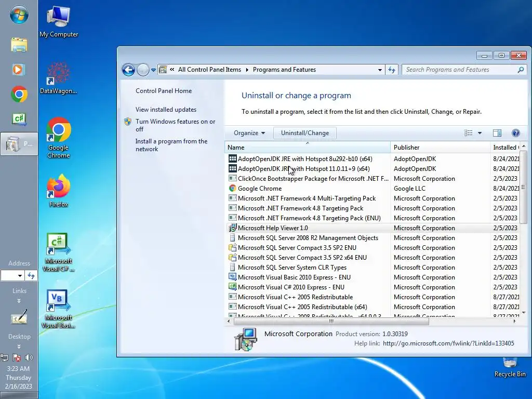The width and height of the screenshot is (532, 399).
Task: Select Microsoft Visual C# 2010 Express row
Action: (x=372, y=287)
